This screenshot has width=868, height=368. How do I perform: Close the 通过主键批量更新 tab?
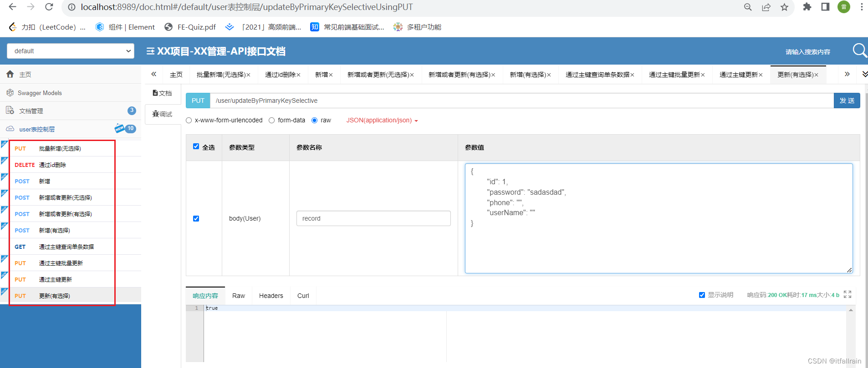tap(703, 75)
